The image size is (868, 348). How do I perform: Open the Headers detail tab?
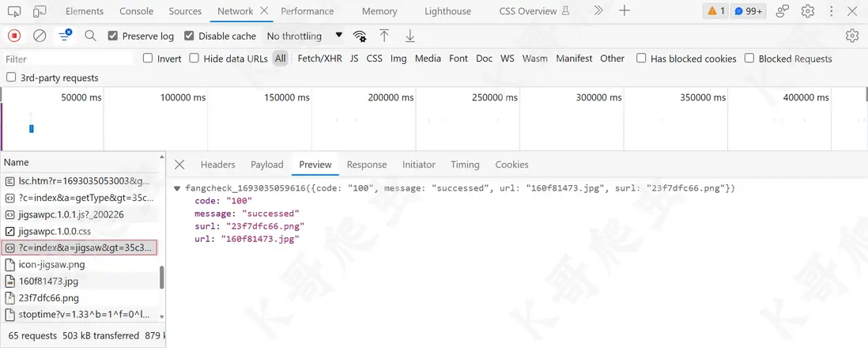217,165
